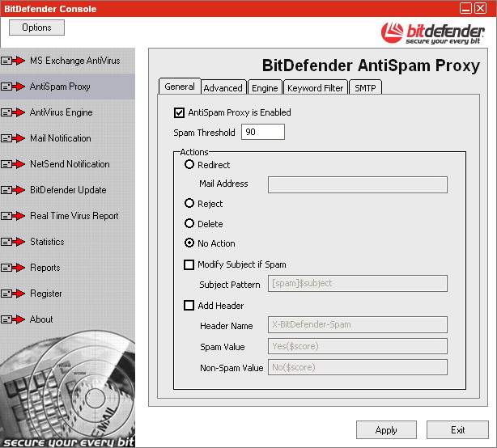This screenshot has height=448, width=497.
Task: Click the Subject Pattern field
Action: tap(358, 283)
